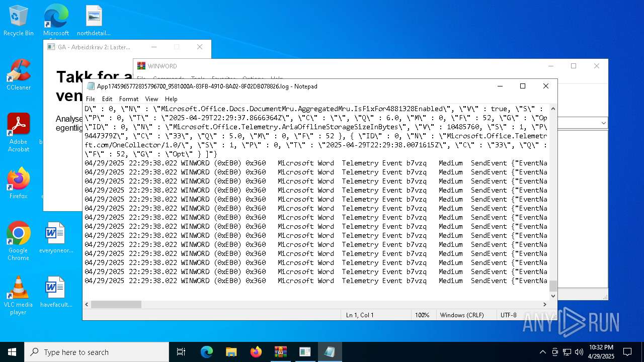Image resolution: width=644 pixels, height=362 pixels.
Task: Click the Type here to search box
Action: (x=97, y=352)
